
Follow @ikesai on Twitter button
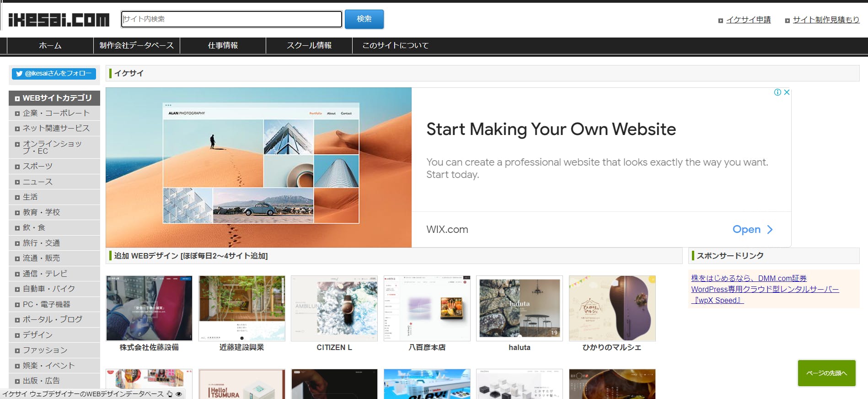tap(54, 73)
